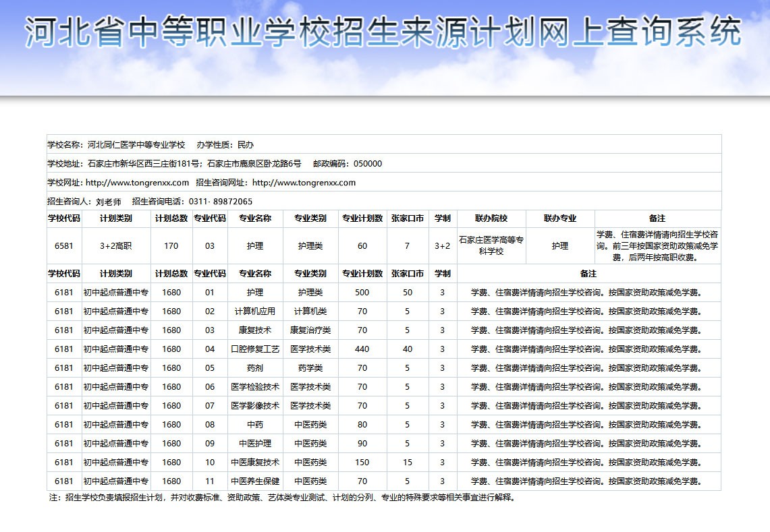Click 康复技术 major name cell
The width and height of the screenshot is (770, 532).
coord(255,330)
